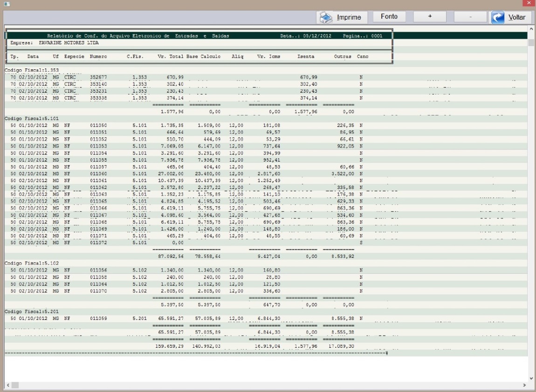The width and height of the screenshot is (536, 392).
Task: Select CTRC entry number 352677
Action: click(98, 77)
